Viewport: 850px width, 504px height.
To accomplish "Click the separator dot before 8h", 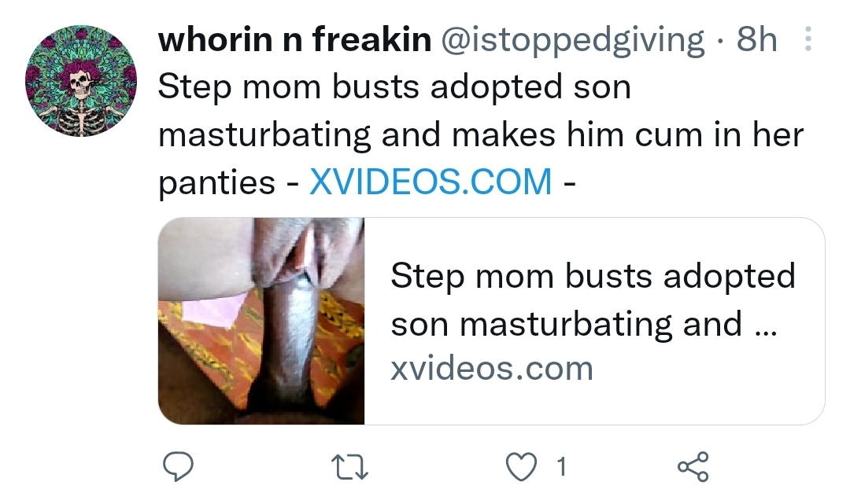I will pyautogui.click(x=720, y=41).
